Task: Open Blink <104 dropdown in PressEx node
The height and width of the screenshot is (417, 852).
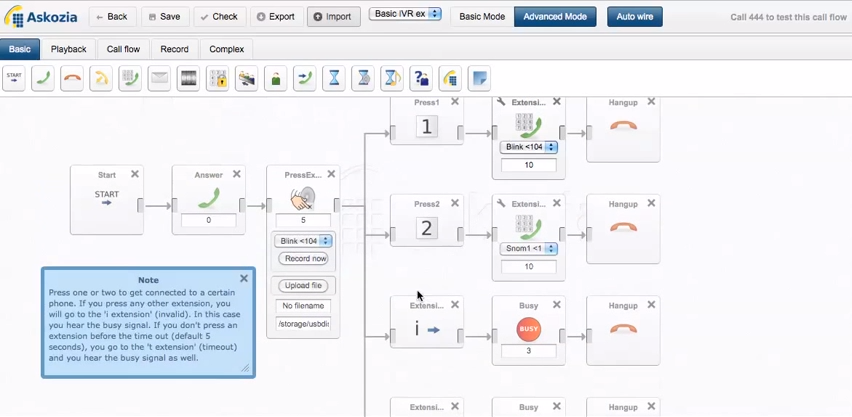Action: click(304, 241)
